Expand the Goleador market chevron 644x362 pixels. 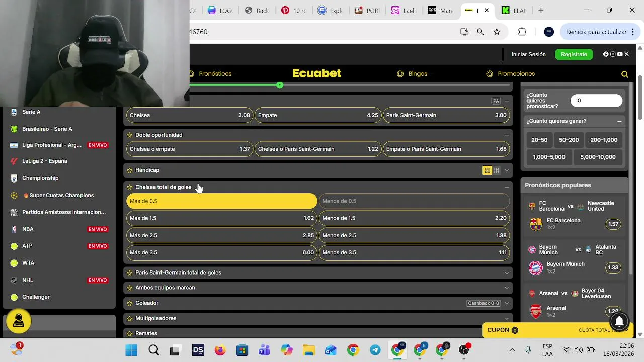click(507, 303)
